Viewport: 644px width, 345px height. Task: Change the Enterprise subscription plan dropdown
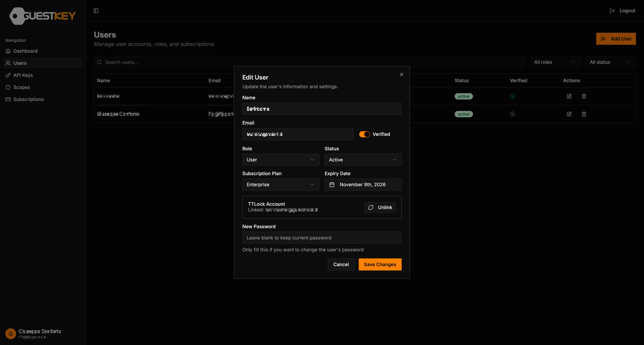[x=280, y=185]
